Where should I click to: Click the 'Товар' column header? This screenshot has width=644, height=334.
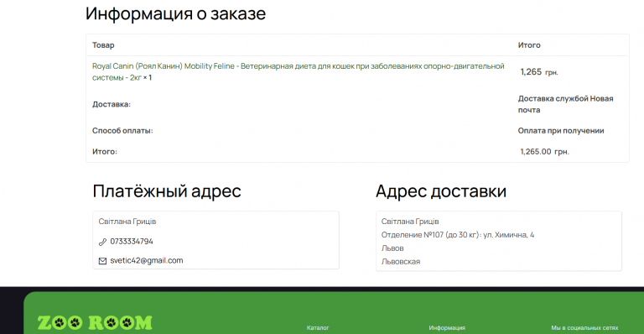103,45
